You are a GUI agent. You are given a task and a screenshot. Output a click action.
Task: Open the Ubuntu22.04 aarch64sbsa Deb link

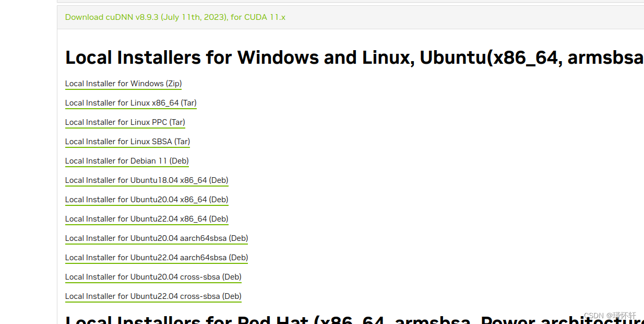157,258
